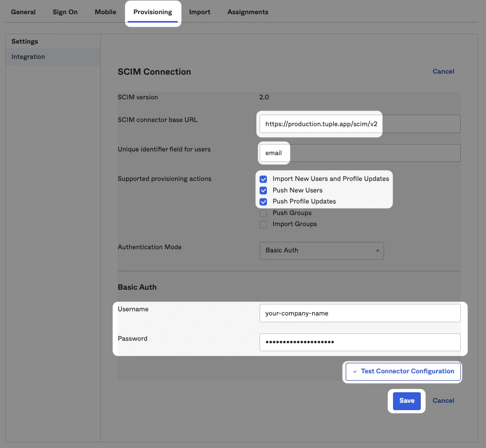
Task: Select Integration in the Settings sidebar
Action: tap(28, 56)
